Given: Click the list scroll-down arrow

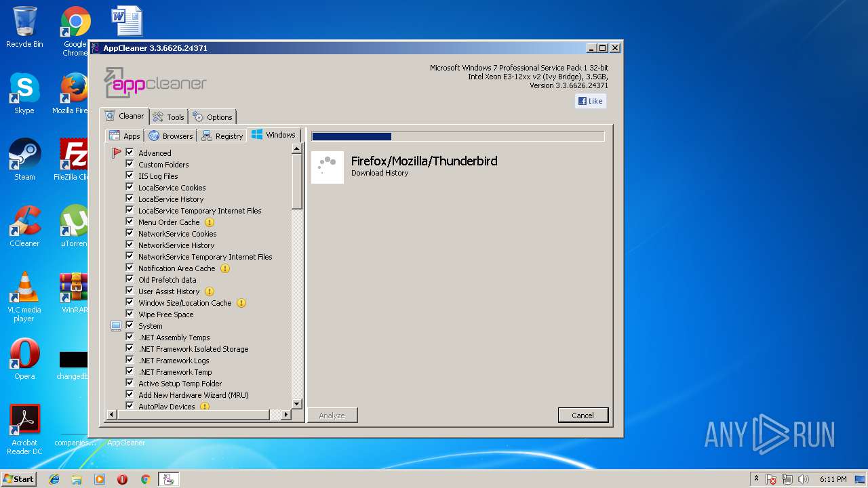Looking at the screenshot, I should [x=296, y=404].
